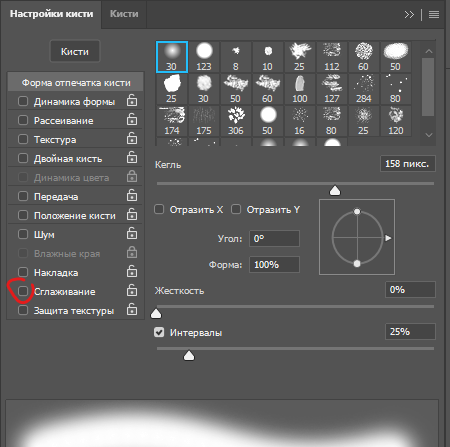Select the brush preset sized 306

tap(236, 121)
